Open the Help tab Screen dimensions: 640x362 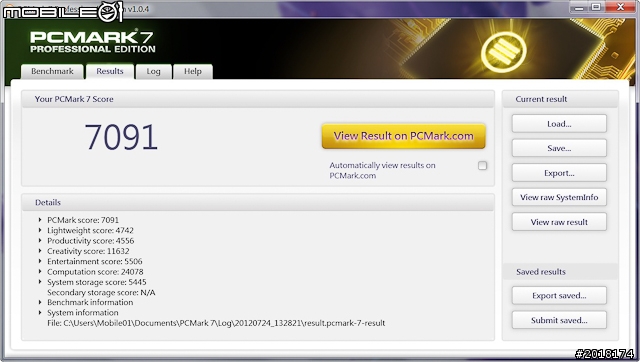pos(193,71)
